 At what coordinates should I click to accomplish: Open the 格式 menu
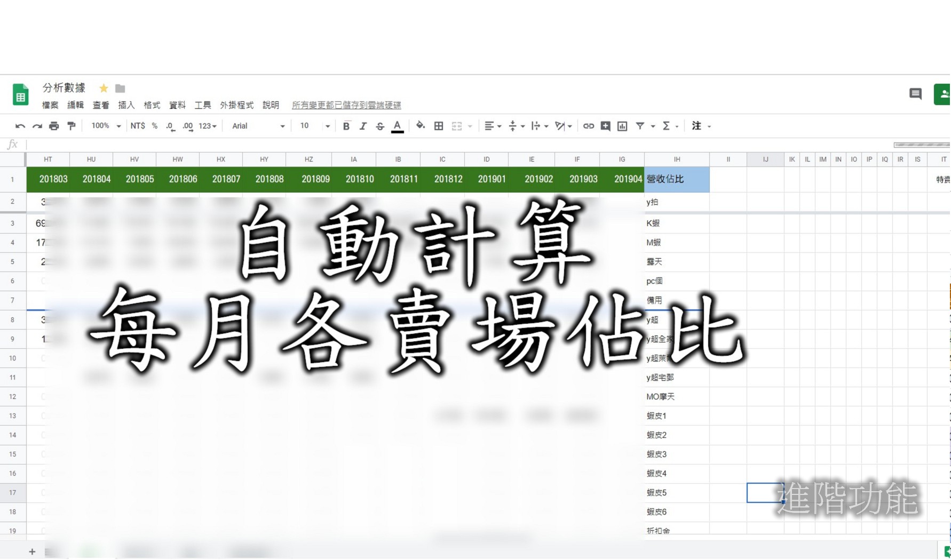point(152,105)
